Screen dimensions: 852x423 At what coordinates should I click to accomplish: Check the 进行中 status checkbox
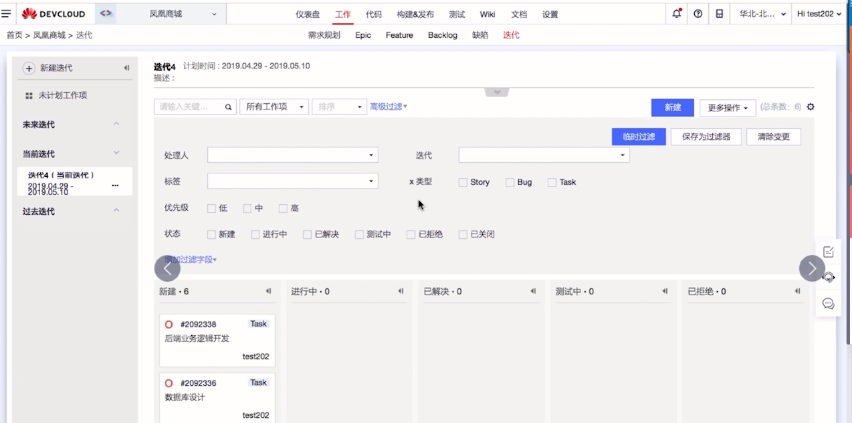255,235
